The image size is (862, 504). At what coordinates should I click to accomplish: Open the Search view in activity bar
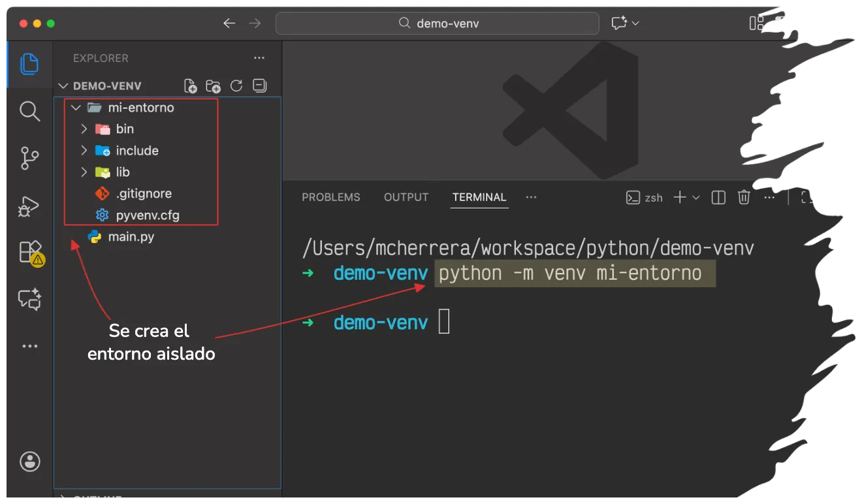pos(29,111)
